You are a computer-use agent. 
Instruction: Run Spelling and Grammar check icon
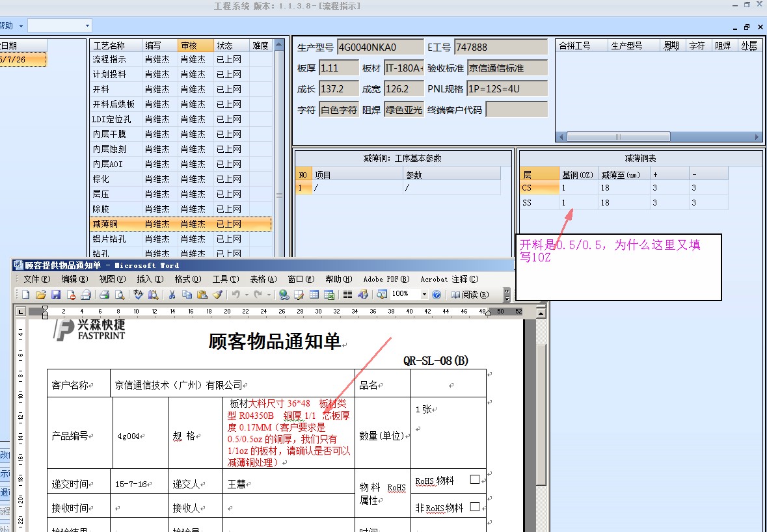tap(138, 295)
